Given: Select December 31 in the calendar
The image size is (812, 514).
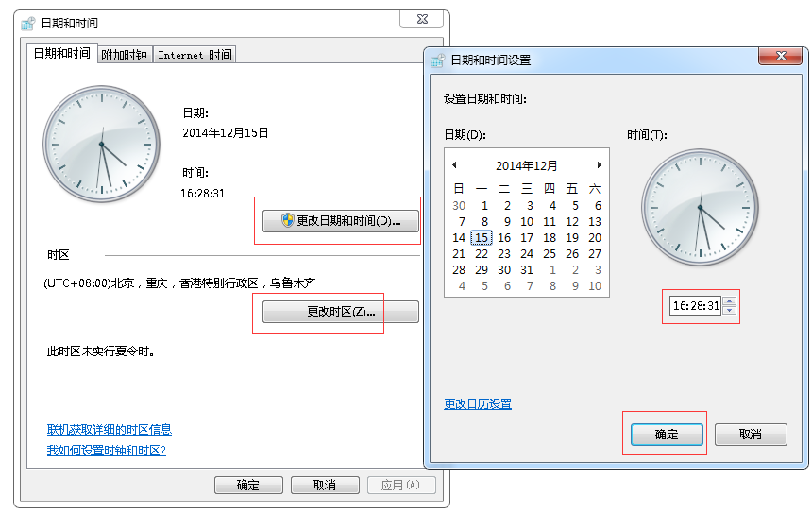Looking at the screenshot, I should (527, 270).
